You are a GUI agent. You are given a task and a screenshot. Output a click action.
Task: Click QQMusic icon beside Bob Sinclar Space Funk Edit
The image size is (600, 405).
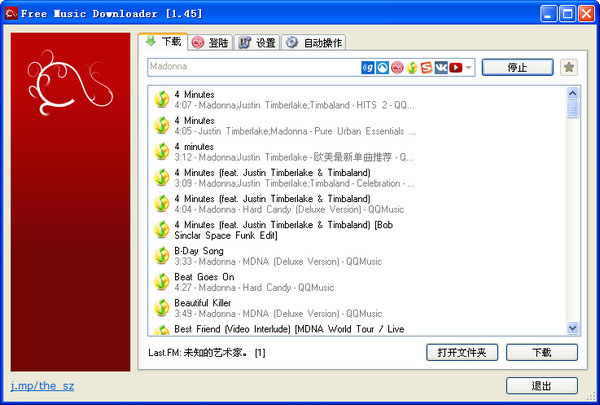[162, 229]
